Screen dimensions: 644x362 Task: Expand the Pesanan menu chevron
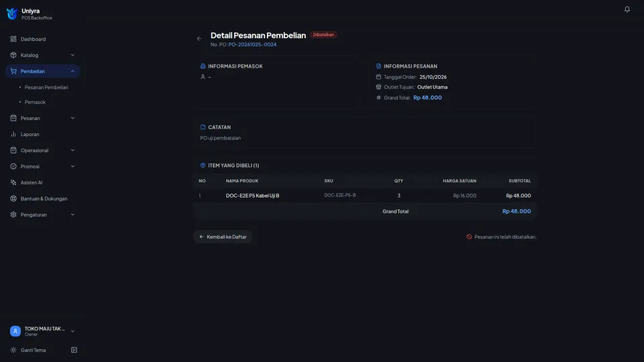click(x=72, y=118)
